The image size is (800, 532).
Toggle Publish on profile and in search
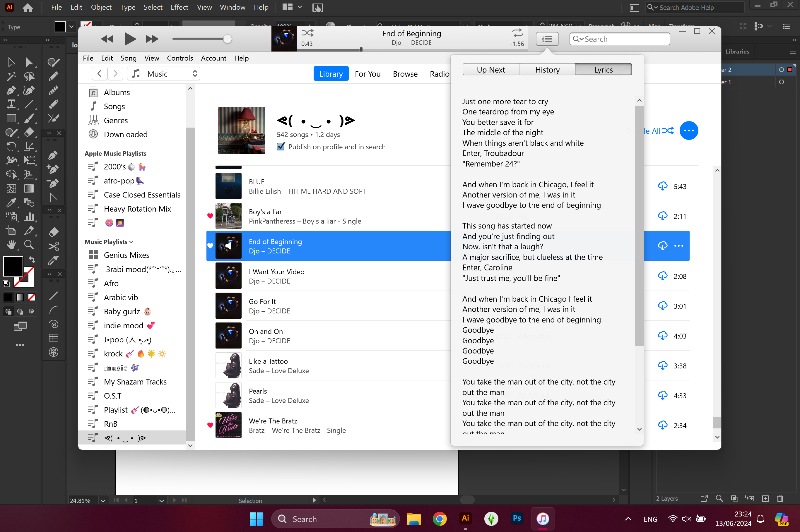click(x=280, y=147)
